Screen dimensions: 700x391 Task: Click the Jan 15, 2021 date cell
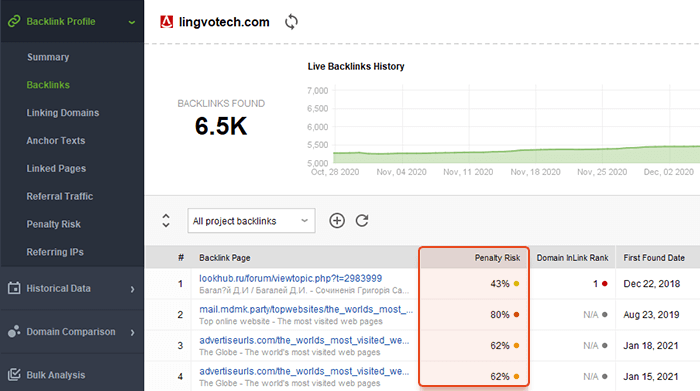click(x=651, y=377)
